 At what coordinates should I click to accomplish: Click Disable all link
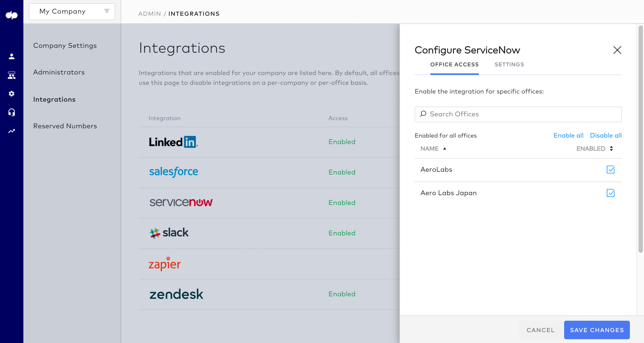[x=606, y=135]
